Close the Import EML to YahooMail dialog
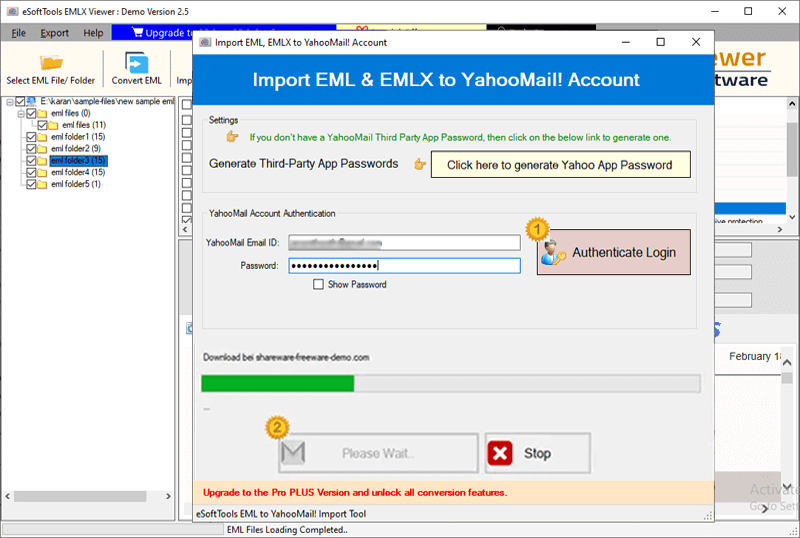This screenshot has width=800, height=538. 695,42
